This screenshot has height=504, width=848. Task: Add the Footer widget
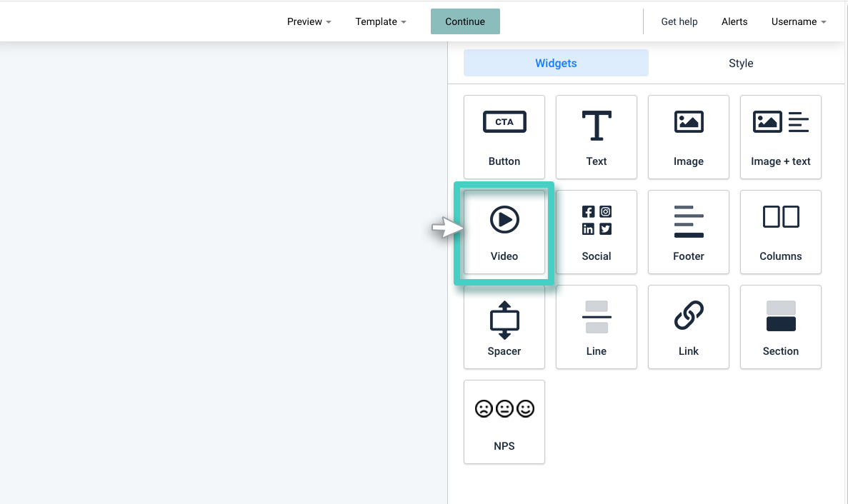pyautogui.click(x=689, y=232)
